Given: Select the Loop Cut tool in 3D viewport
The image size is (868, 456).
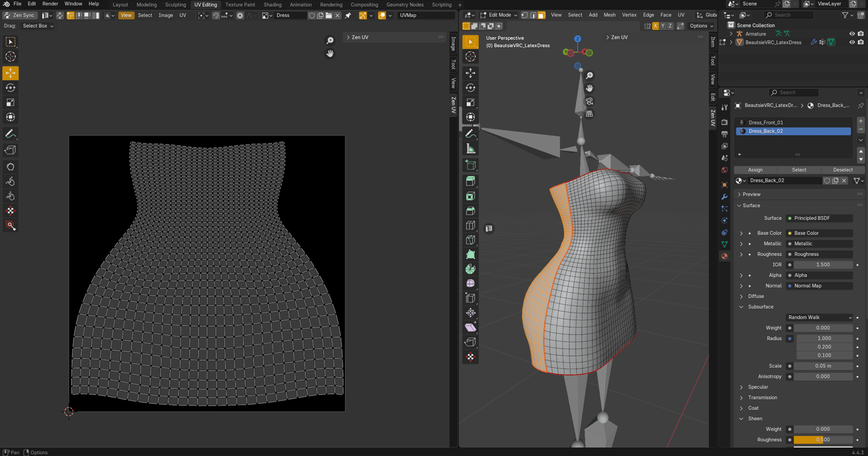Looking at the screenshot, I should [470, 225].
